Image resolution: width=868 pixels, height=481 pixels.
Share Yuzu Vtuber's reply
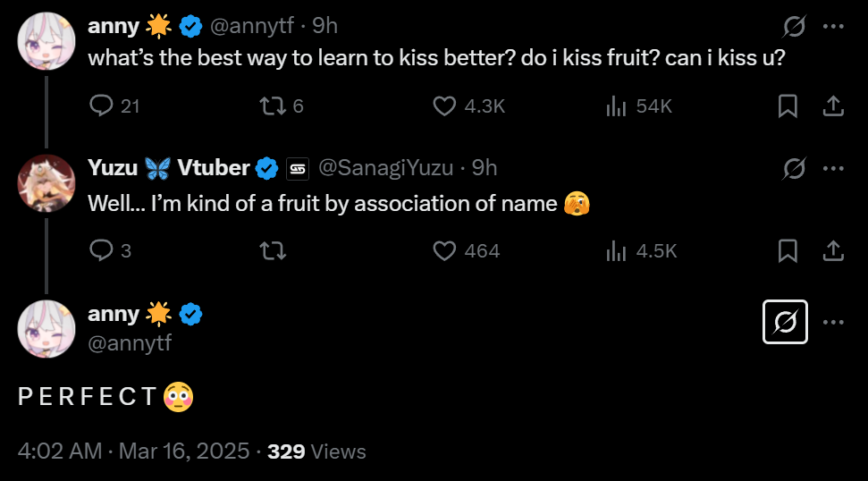click(833, 250)
